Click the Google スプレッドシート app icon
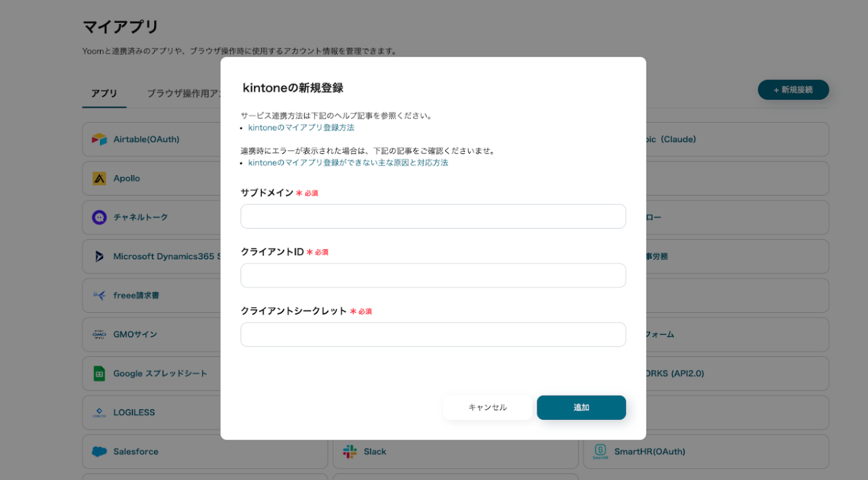The width and height of the screenshot is (868, 480). [99, 374]
